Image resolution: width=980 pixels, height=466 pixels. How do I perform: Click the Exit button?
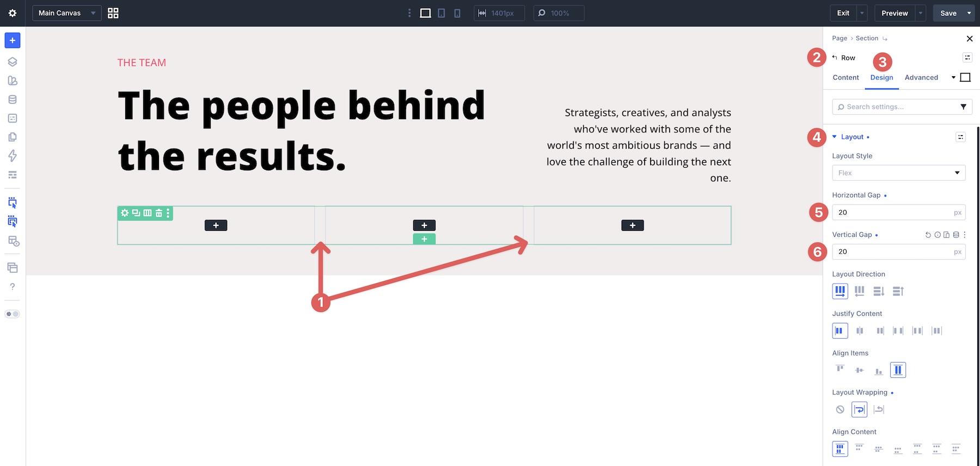tap(843, 13)
